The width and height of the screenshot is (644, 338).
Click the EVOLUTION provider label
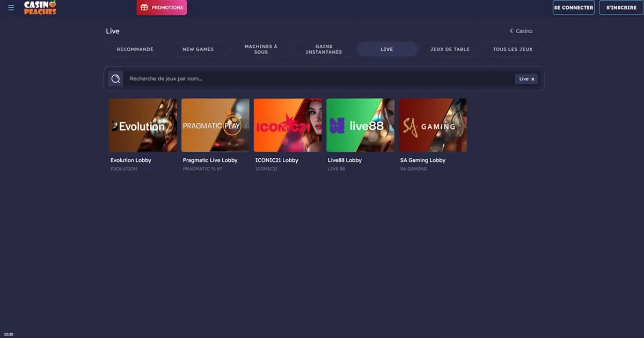click(124, 169)
